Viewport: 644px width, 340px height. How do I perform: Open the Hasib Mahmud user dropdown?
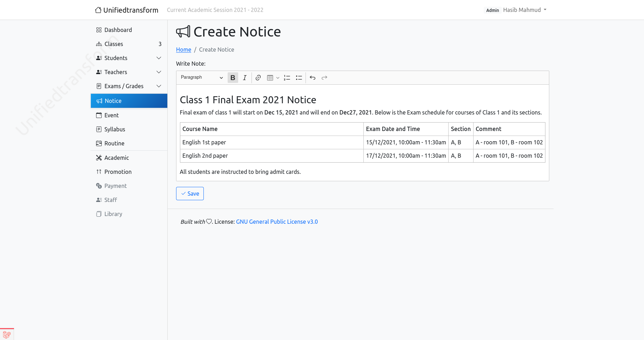click(525, 10)
